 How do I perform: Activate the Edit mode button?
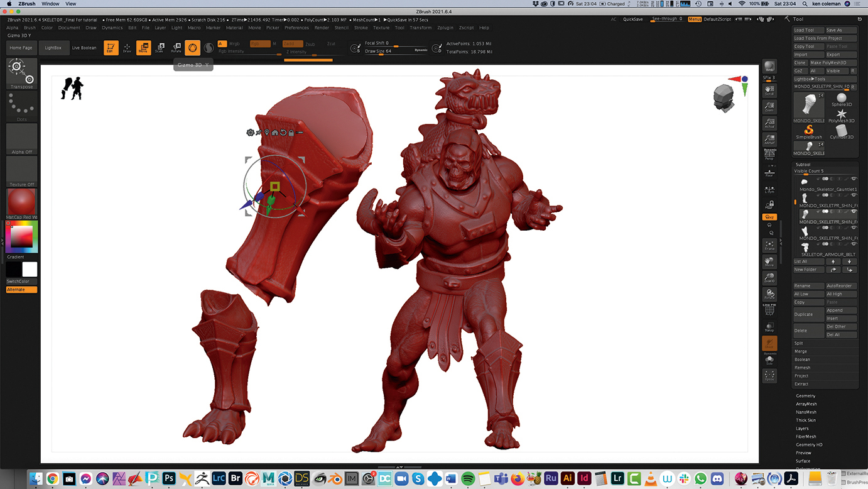tap(111, 48)
